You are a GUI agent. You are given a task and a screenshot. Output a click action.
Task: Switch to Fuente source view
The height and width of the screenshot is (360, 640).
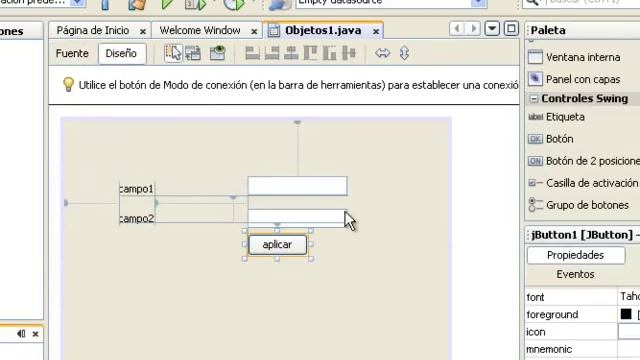click(72, 53)
